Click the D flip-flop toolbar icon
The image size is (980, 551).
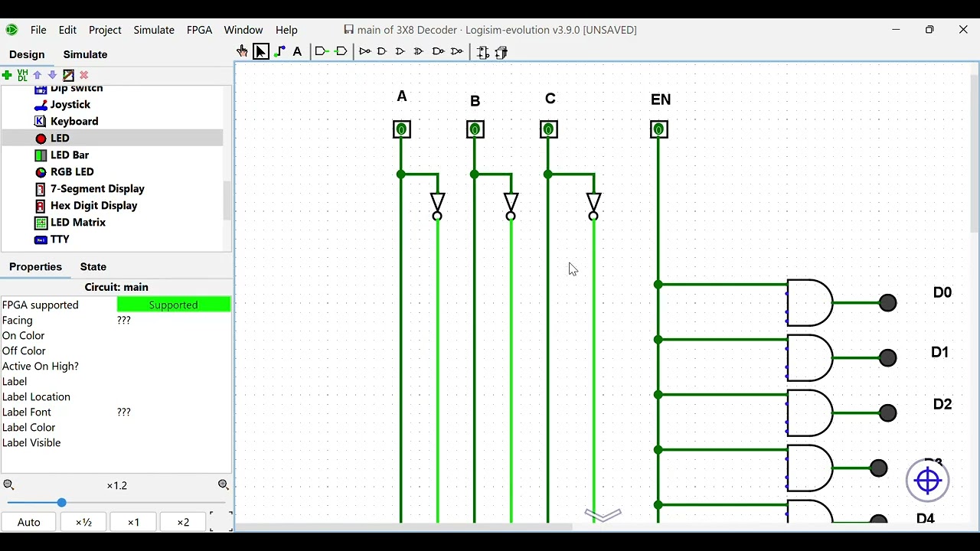pyautogui.click(x=483, y=52)
